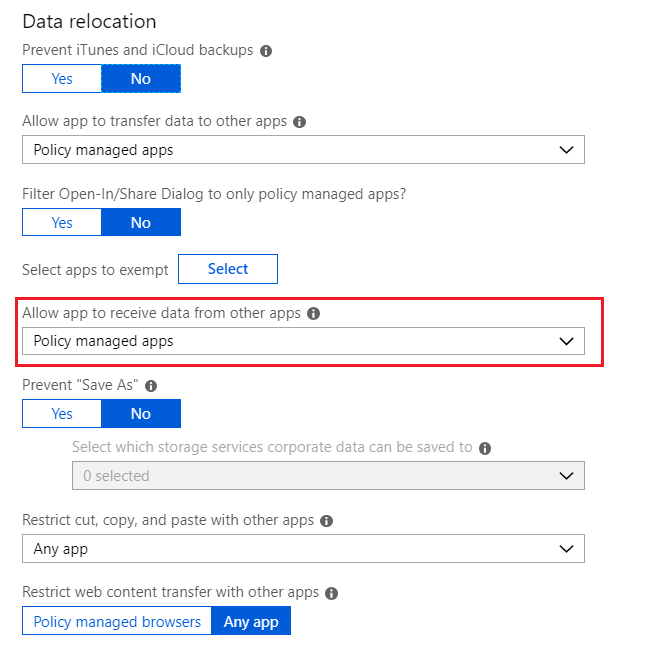The image size is (646, 654).
Task: Click info icon next to Prevent "Save As"
Action: tap(151, 386)
